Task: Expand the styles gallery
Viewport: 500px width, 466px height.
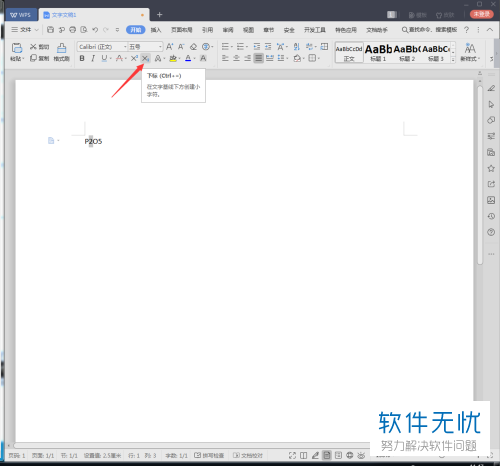Action: [453, 60]
